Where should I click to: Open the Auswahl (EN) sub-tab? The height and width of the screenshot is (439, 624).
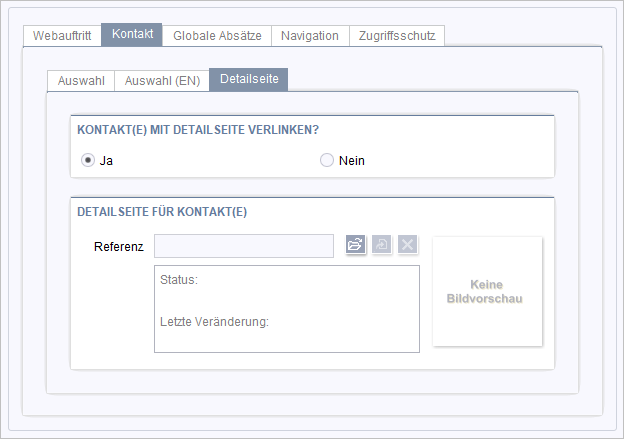click(x=162, y=81)
